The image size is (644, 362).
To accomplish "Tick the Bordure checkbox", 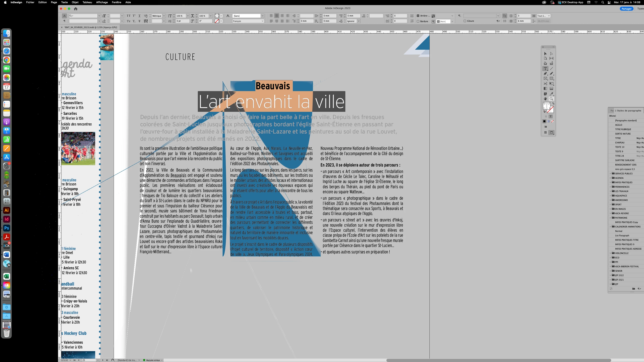I will pyautogui.click(x=418, y=21).
